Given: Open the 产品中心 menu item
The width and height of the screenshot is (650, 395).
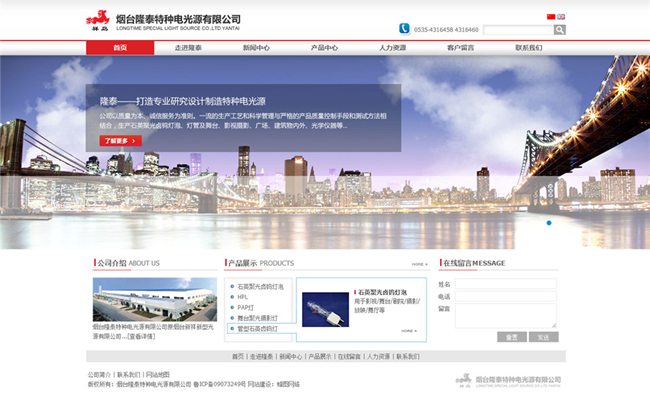Looking at the screenshot, I should [324, 48].
